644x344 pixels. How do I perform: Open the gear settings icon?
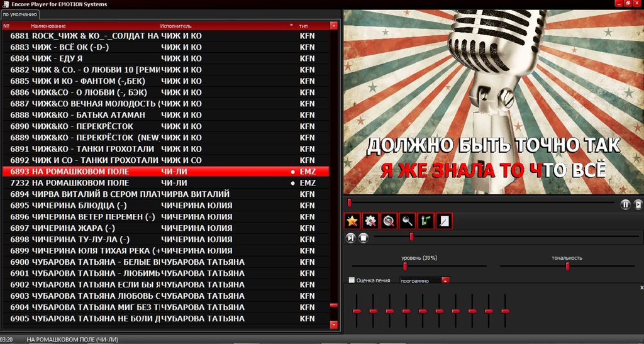[x=370, y=221]
